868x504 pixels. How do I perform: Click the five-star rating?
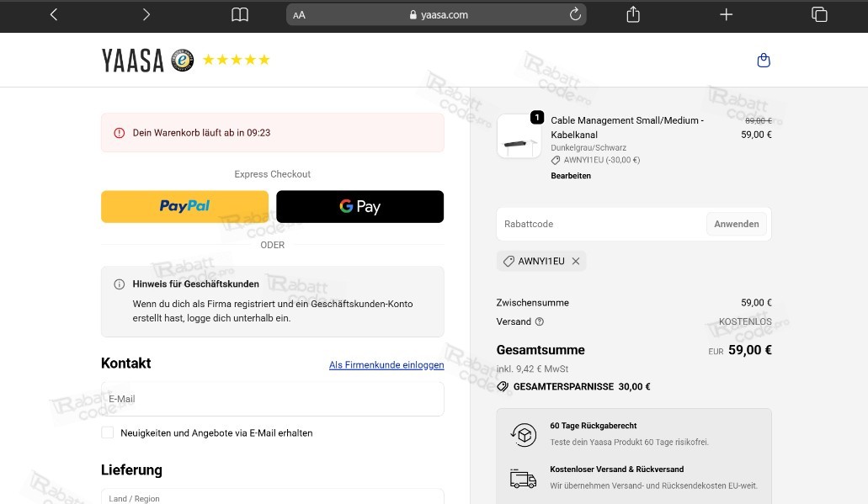[237, 60]
